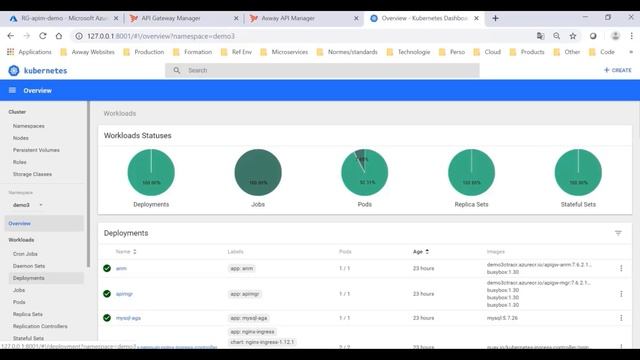Sort deployments by the Age column
640x360 pixels.
421,251
